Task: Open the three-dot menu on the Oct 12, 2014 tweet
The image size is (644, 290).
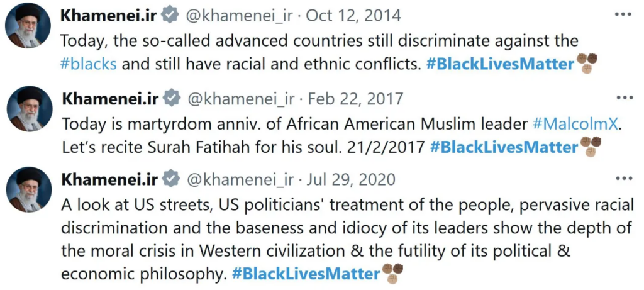Action: point(623,14)
